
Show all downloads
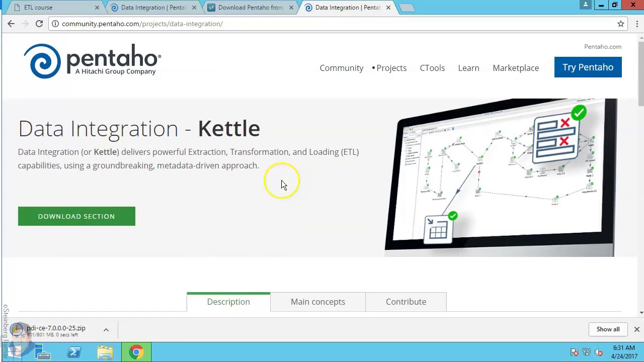pyautogui.click(x=608, y=329)
